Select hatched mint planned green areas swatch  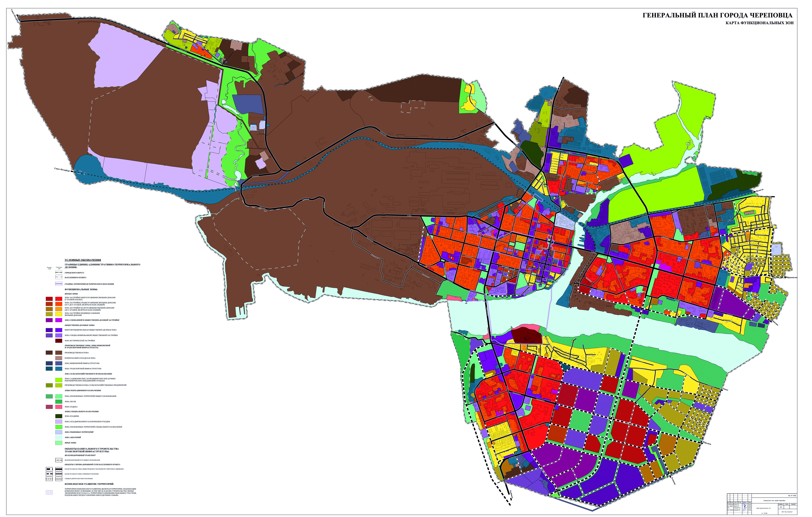49,396
